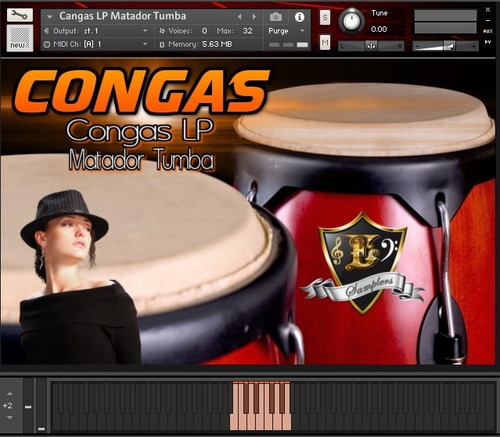
Task: Minimize instrument header with dash button
Action: click(488, 20)
